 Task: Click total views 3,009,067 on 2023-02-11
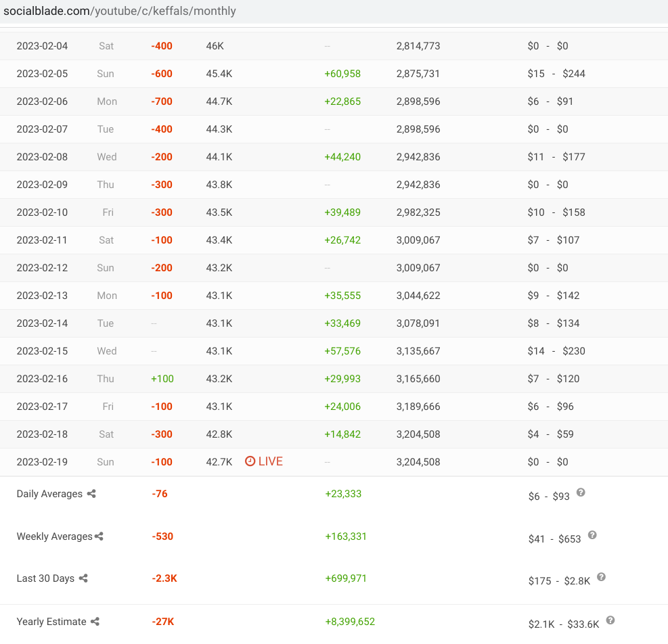[418, 239]
